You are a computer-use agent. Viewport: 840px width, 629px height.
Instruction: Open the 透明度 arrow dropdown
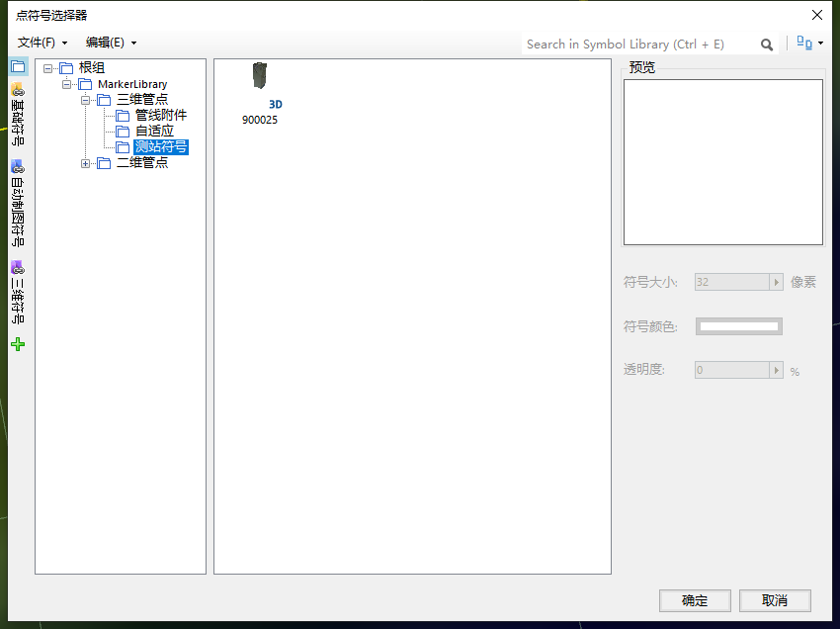pyautogui.click(x=776, y=370)
